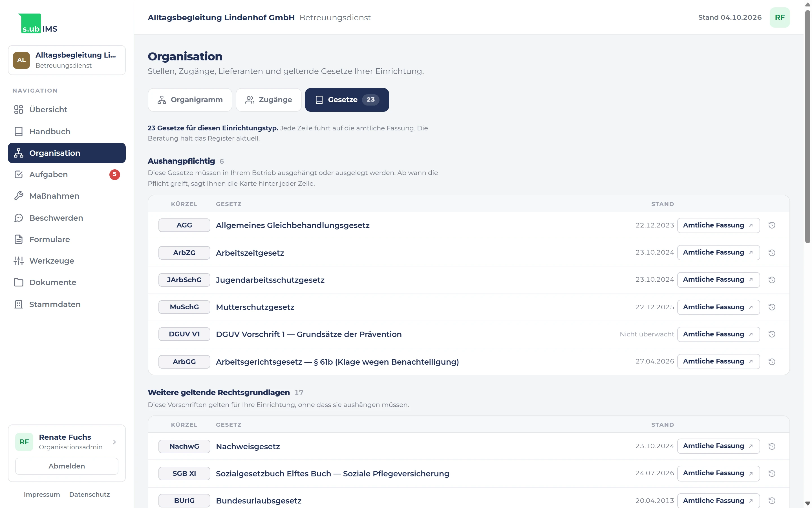
Task: Open history icon for Arbeitsgerichtsgesetz row
Action: (772, 362)
